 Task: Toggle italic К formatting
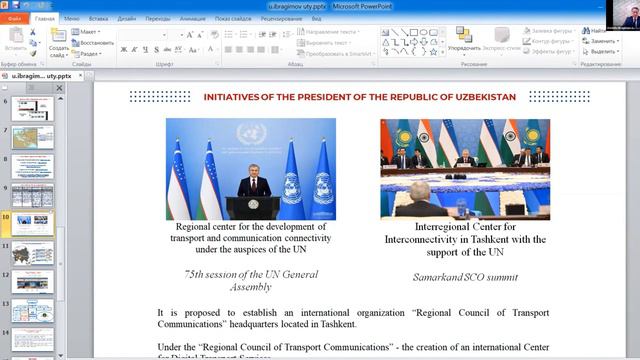(135, 49)
